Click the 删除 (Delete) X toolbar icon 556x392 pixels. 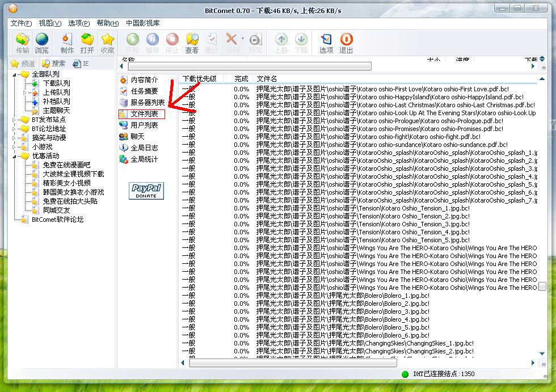(233, 43)
